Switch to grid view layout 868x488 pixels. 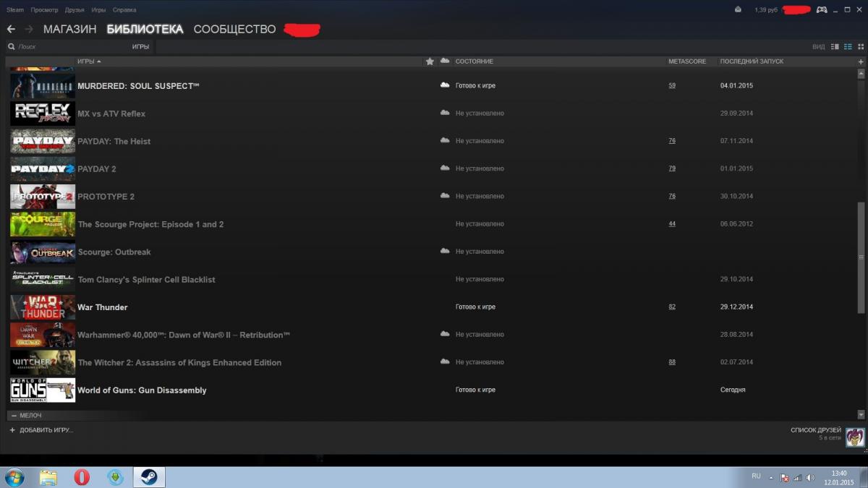(x=859, y=47)
